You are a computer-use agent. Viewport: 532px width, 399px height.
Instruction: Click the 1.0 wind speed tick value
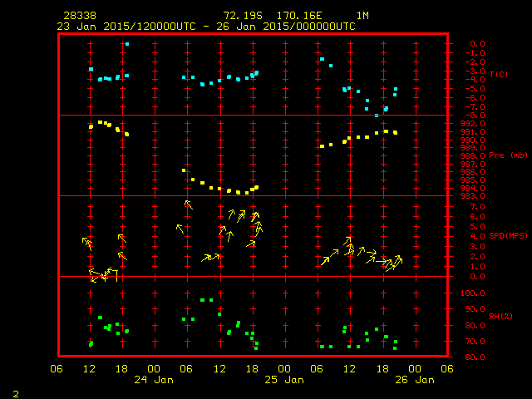click(477, 267)
